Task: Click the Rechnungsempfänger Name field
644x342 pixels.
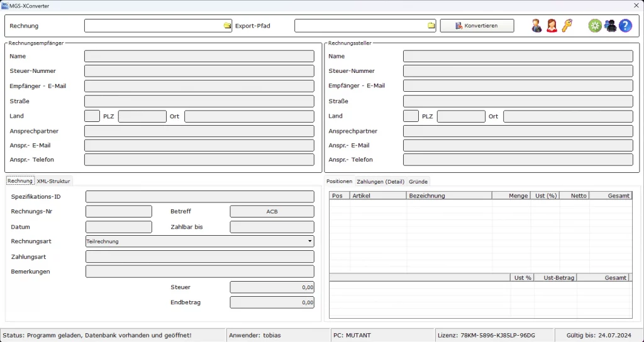Action: (199, 57)
